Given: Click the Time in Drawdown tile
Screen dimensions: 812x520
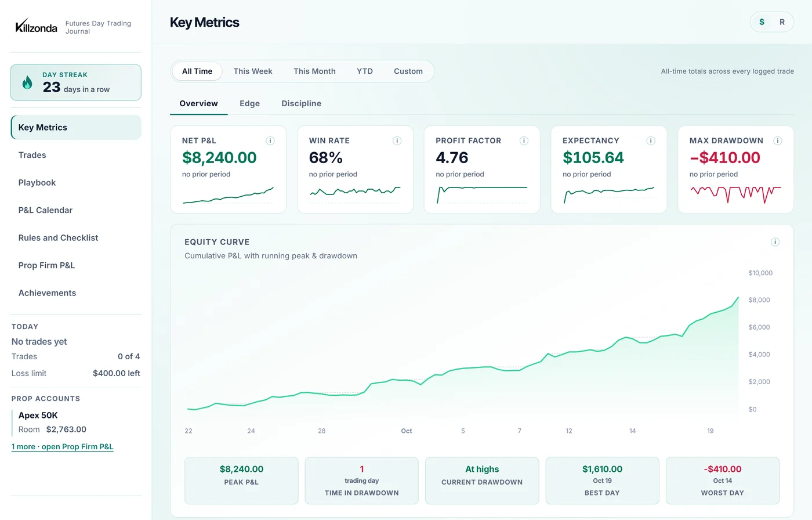Looking at the screenshot, I should click(362, 481).
